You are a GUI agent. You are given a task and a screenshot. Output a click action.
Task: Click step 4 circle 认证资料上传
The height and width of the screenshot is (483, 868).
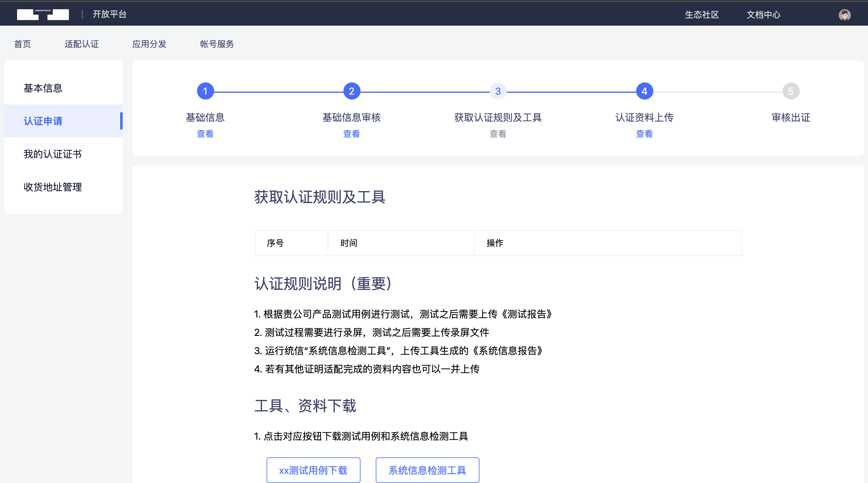(644, 91)
